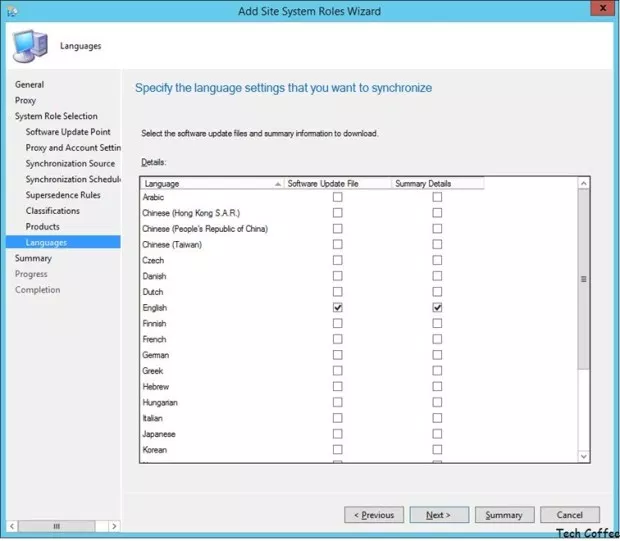Screen dimensions: 620x541
Task: Click the Summary button at the bottom
Action: click(504, 515)
